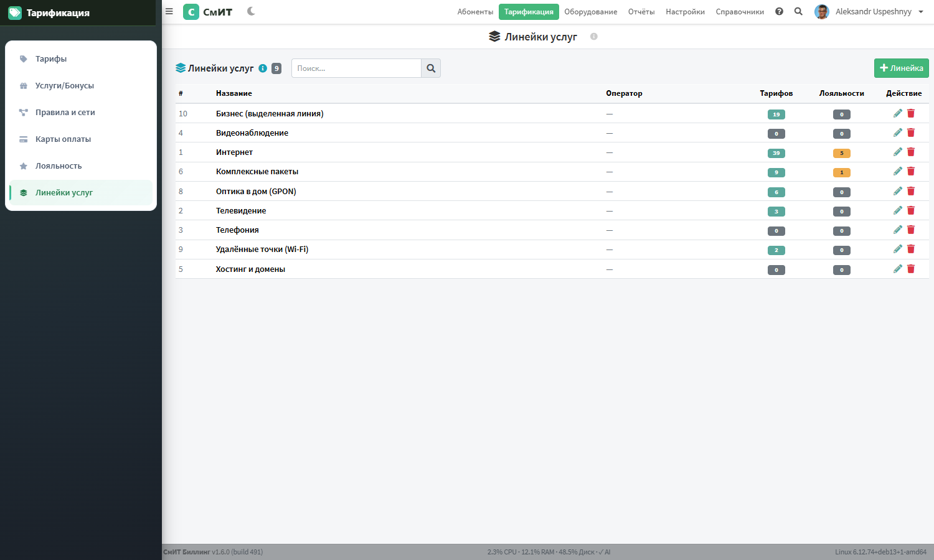The width and height of the screenshot is (934, 560).
Task: Go to Услуги/Бонусы in the sidebar
Action: (x=81, y=86)
